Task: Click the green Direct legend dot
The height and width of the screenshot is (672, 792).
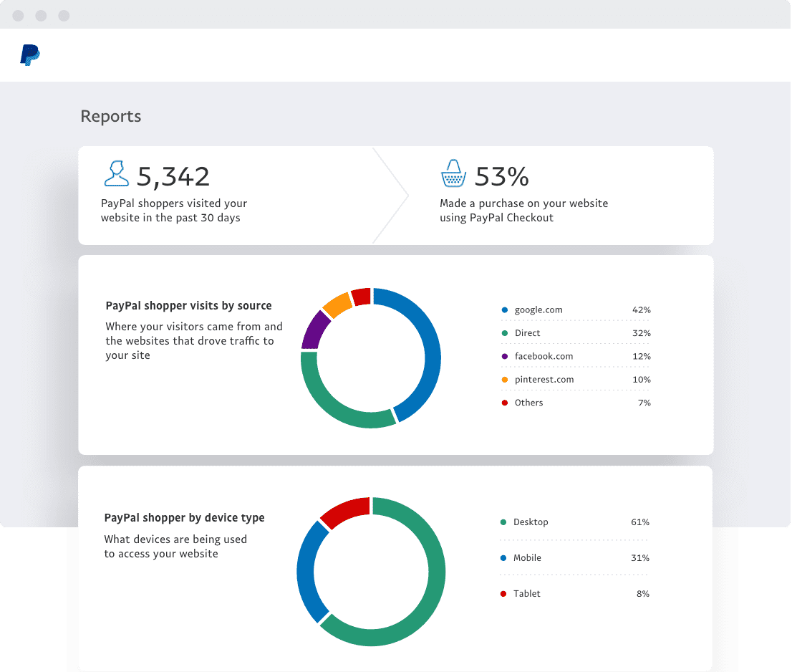Action: (505, 333)
